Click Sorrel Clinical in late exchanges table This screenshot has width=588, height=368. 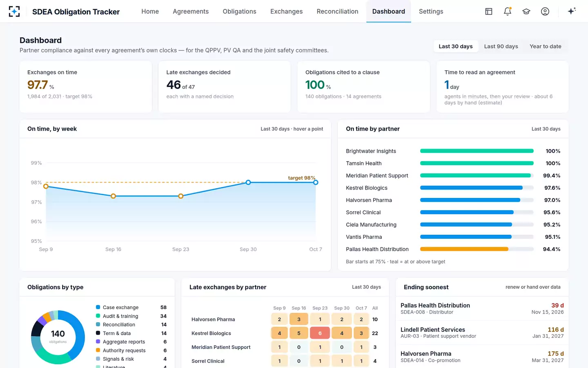pos(208,361)
